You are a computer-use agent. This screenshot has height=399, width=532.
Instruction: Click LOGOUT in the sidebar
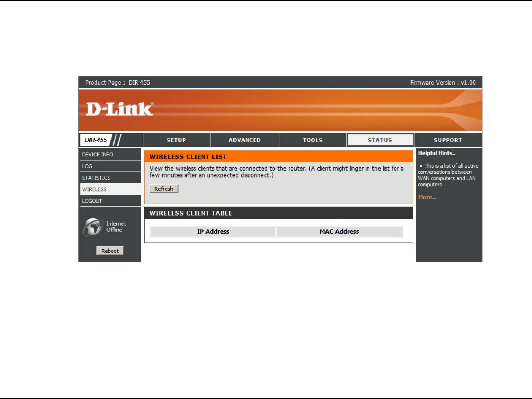pyautogui.click(x=110, y=201)
